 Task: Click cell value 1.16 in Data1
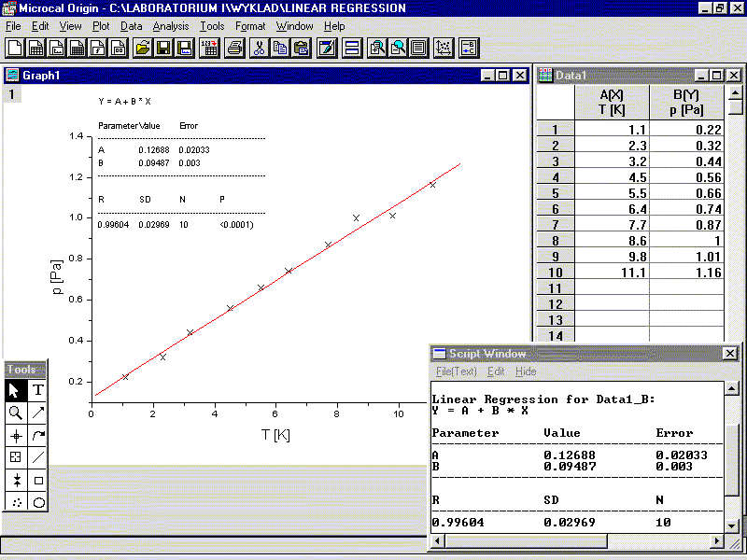[686, 273]
